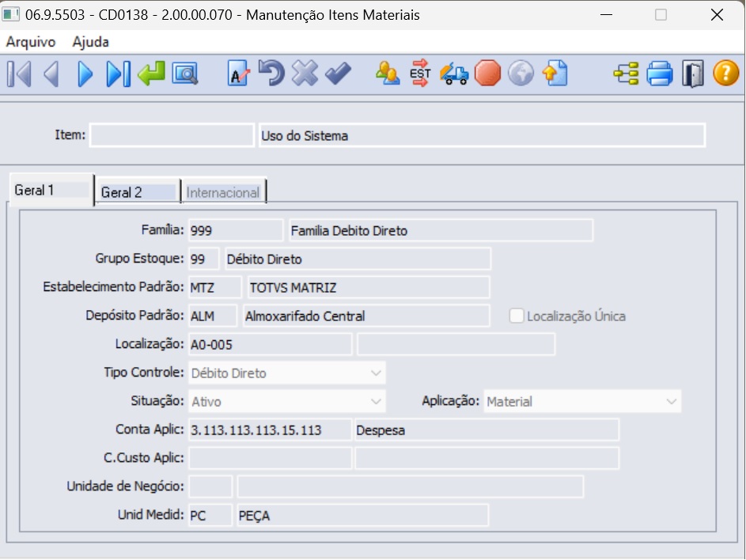
Task: Expand the Aplicação dropdown
Action: (x=672, y=402)
